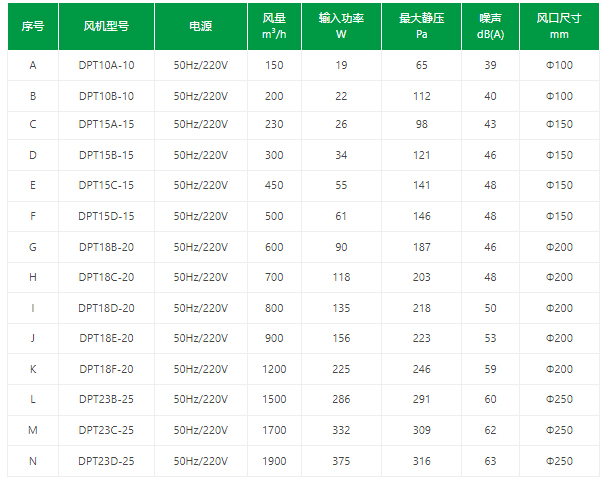Screen dimensions: 600x482
Task: Select the 最大静压 Pa column header
Action: click(421, 27)
